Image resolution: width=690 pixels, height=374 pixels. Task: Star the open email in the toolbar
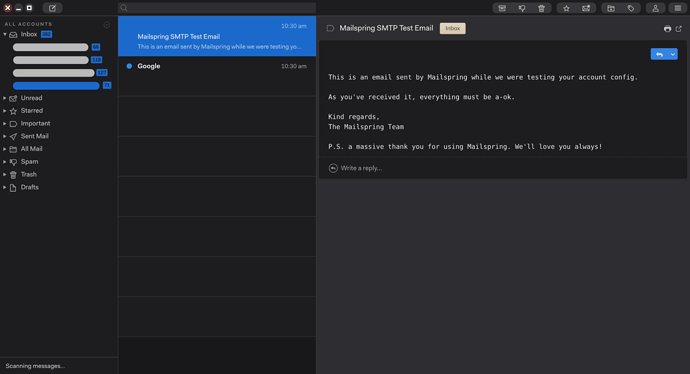point(566,8)
